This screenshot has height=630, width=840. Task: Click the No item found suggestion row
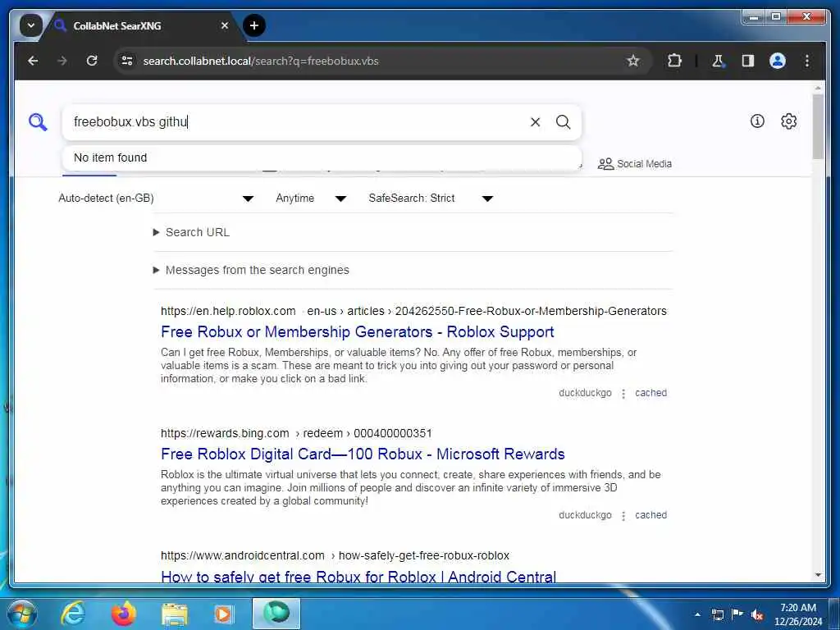(322, 158)
